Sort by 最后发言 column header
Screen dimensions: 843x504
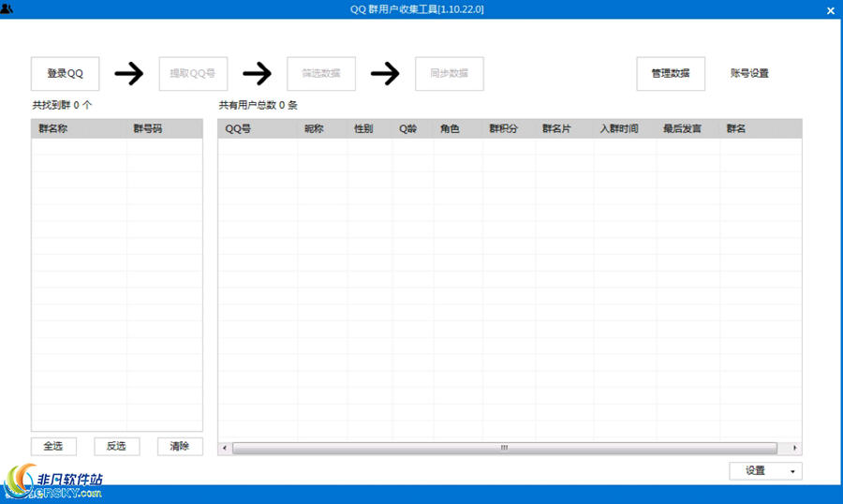click(688, 129)
